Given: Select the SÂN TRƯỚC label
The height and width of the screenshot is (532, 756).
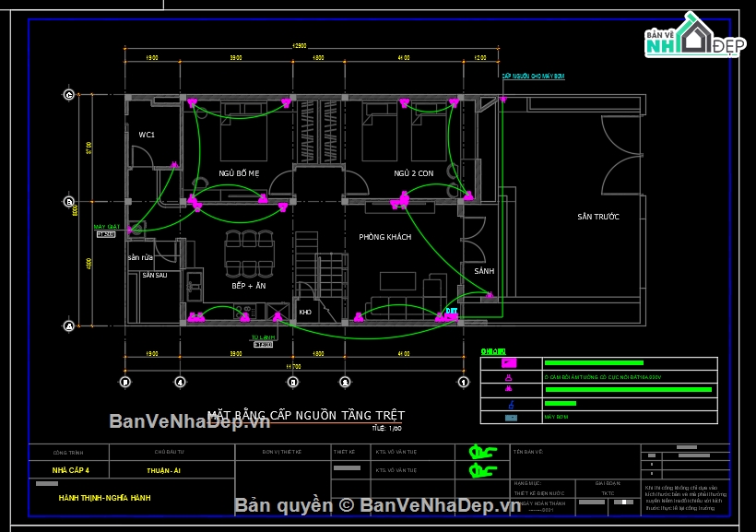Looking at the screenshot, I should 598,217.
